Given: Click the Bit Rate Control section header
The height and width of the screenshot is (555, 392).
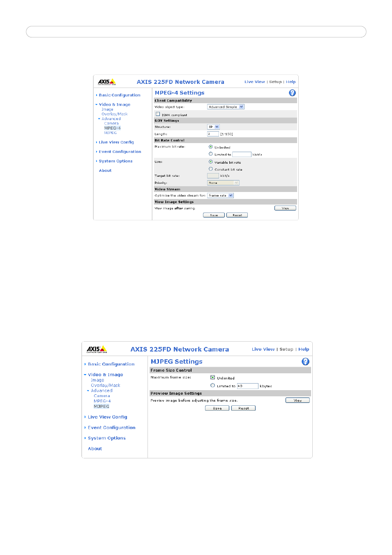Looking at the screenshot, I should point(225,141).
